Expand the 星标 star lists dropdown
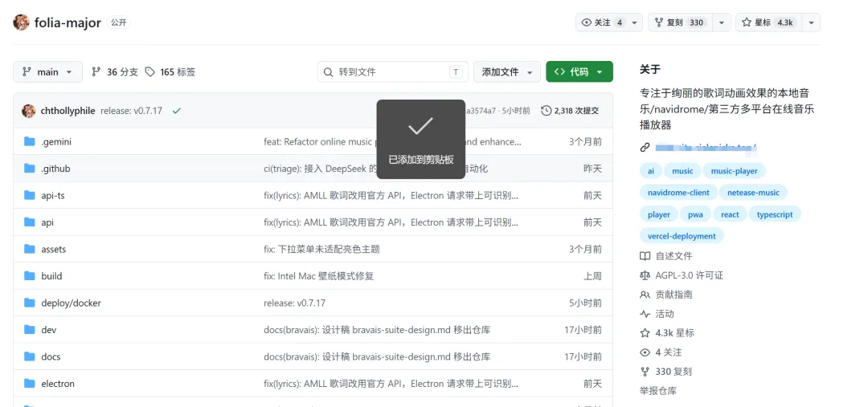 pos(812,22)
